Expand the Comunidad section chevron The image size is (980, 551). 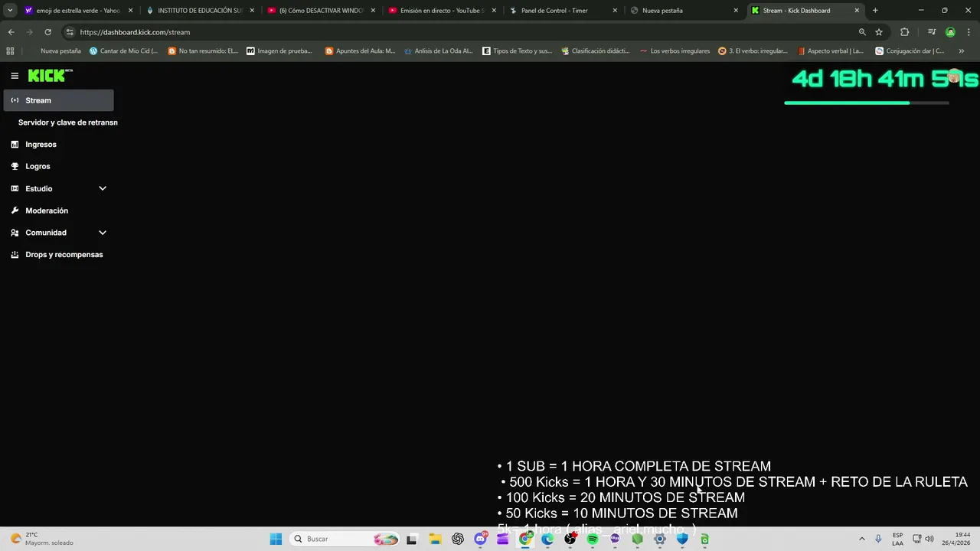(x=103, y=233)
